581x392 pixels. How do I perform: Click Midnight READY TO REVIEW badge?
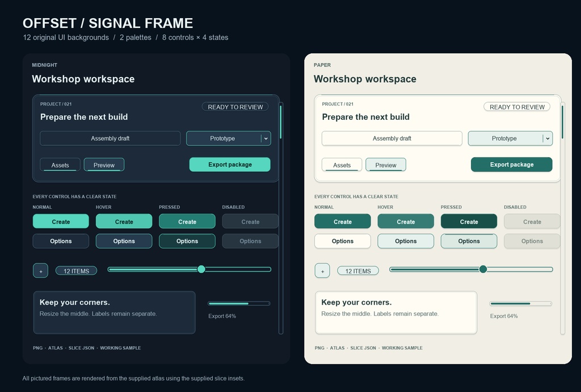pos(235,107)
